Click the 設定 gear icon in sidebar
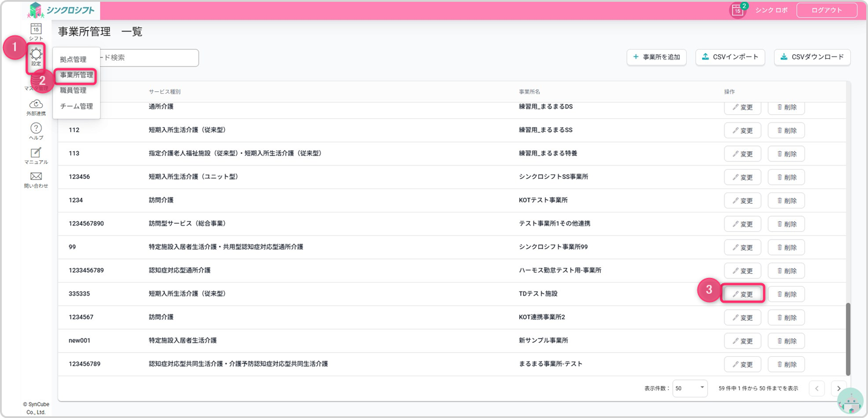This screenshot has height=418, width=868. [x=36, y=55]
